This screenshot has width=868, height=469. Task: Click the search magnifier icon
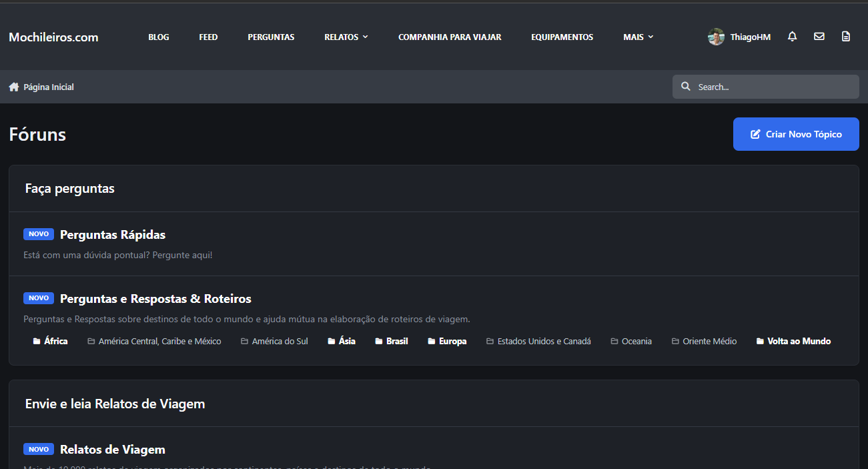coord(685,87)
